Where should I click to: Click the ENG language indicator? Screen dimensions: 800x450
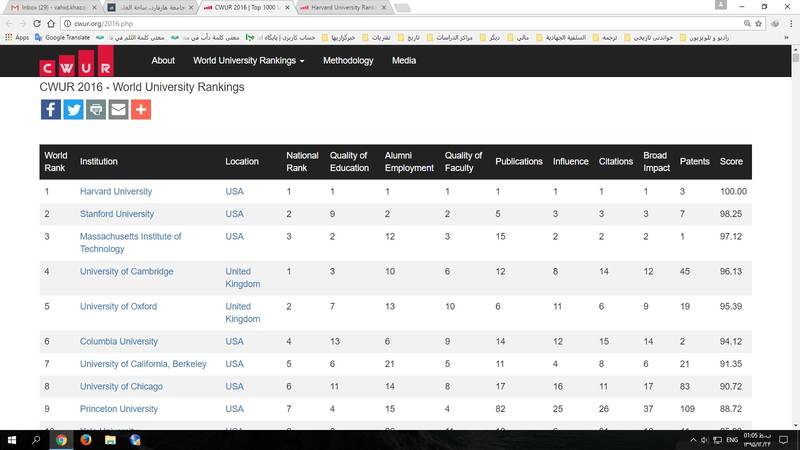(732, 440)
